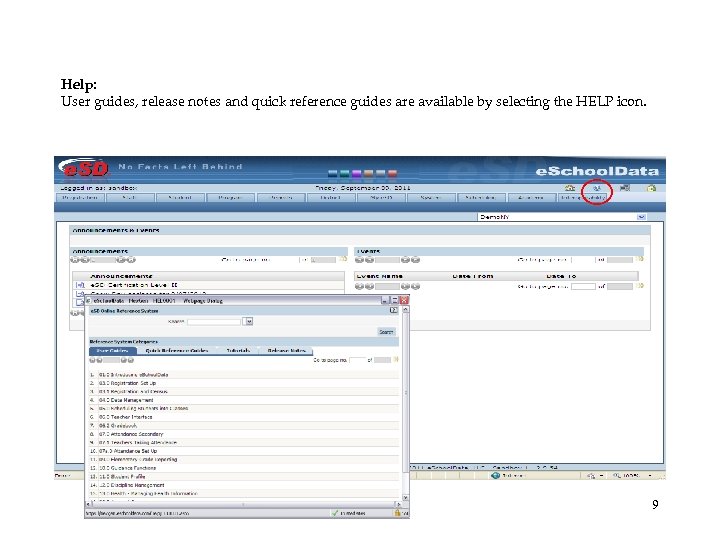Image resolution: width=720 pixels, height=540 pixels.
Task: Open the 06.0 Teacher Interface guide
Action: click(125, 417)
